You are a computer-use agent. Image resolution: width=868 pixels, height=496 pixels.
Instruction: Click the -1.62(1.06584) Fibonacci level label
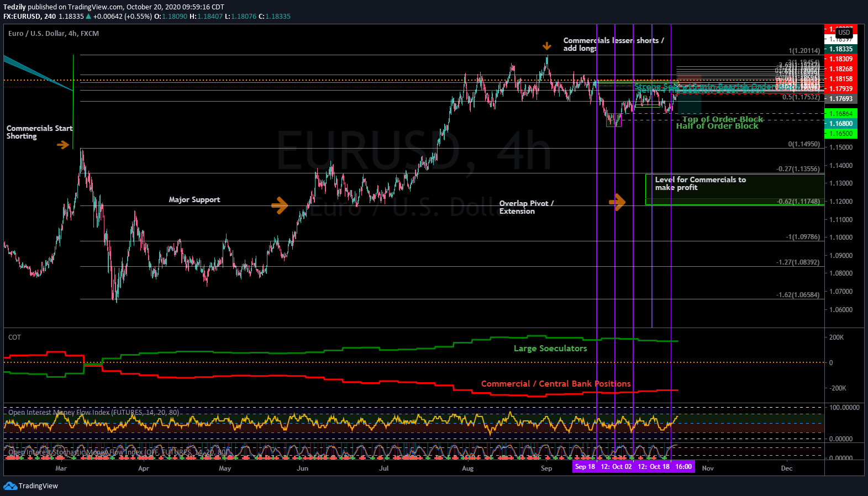pyautogui.click(x=798, y=295)
